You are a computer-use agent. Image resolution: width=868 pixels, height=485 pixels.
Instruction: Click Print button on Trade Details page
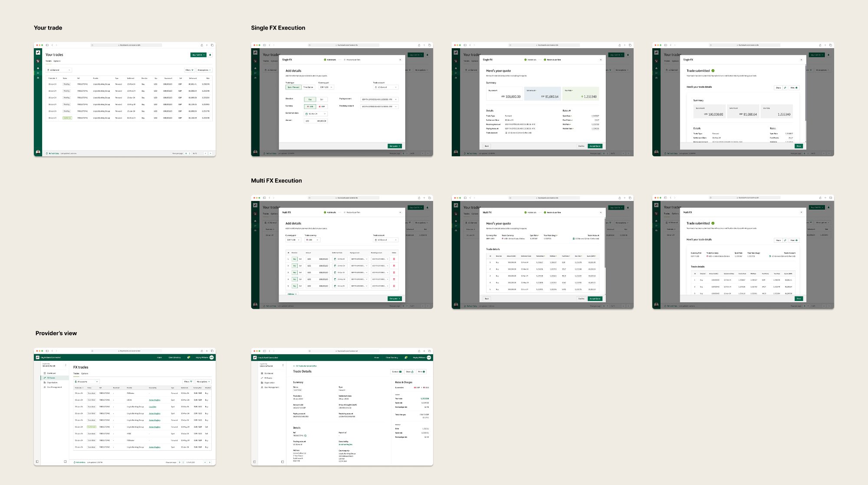point(421,372)
